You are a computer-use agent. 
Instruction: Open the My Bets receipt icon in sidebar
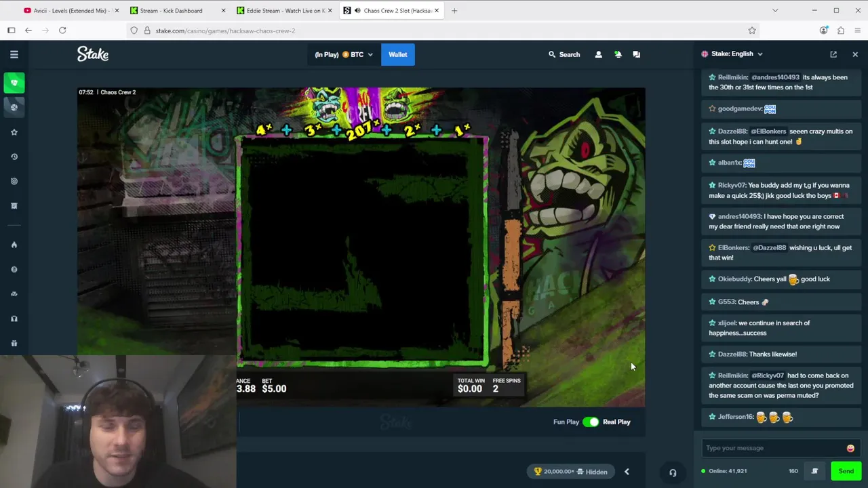14,205
